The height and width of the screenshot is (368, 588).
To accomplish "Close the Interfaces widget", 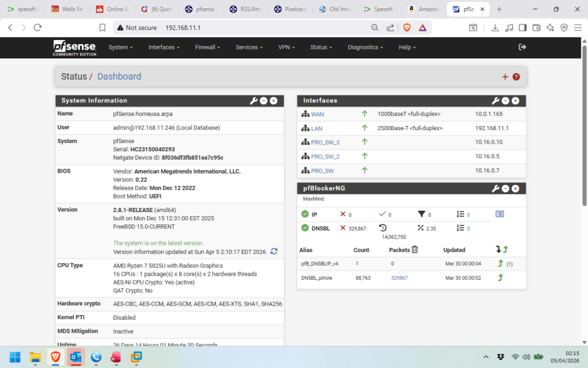I will pyautogui.click(x=516, y=101).
